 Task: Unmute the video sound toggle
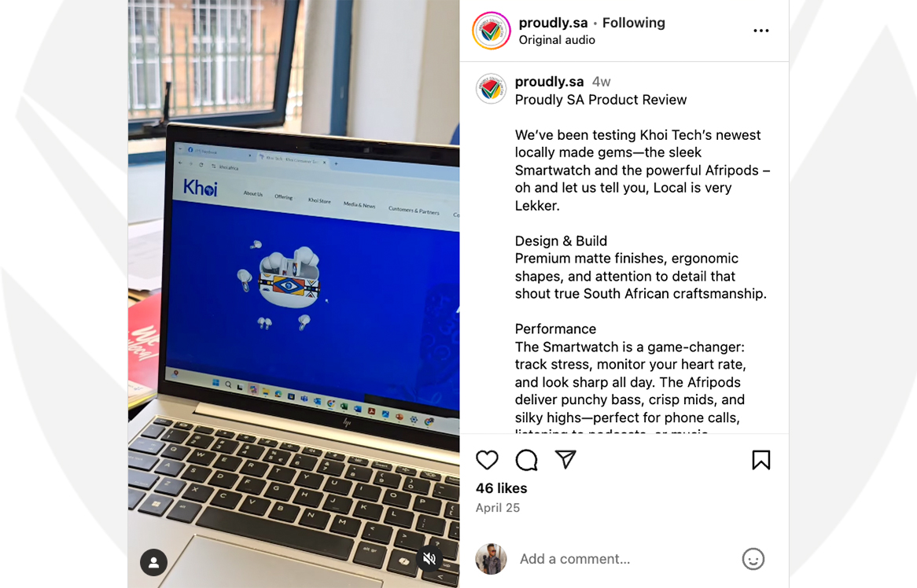click(x=429, y=559)
